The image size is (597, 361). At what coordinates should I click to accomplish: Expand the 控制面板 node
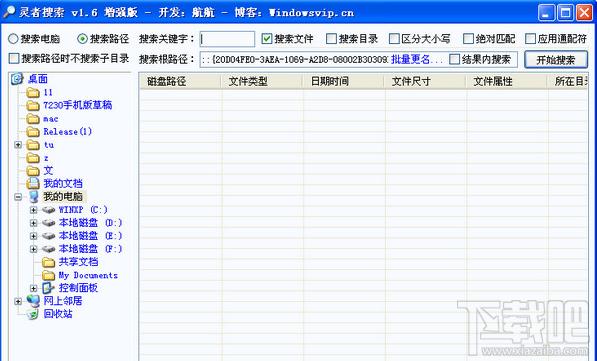34,288
